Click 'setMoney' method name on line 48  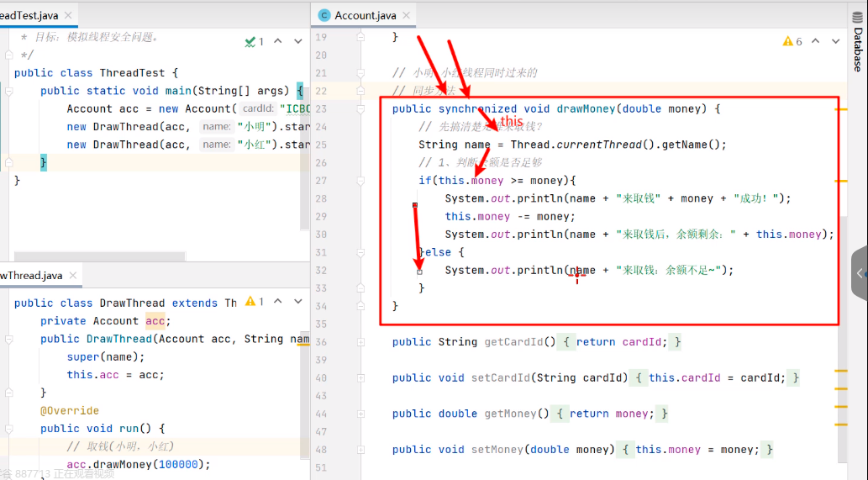tap(497, 450)
